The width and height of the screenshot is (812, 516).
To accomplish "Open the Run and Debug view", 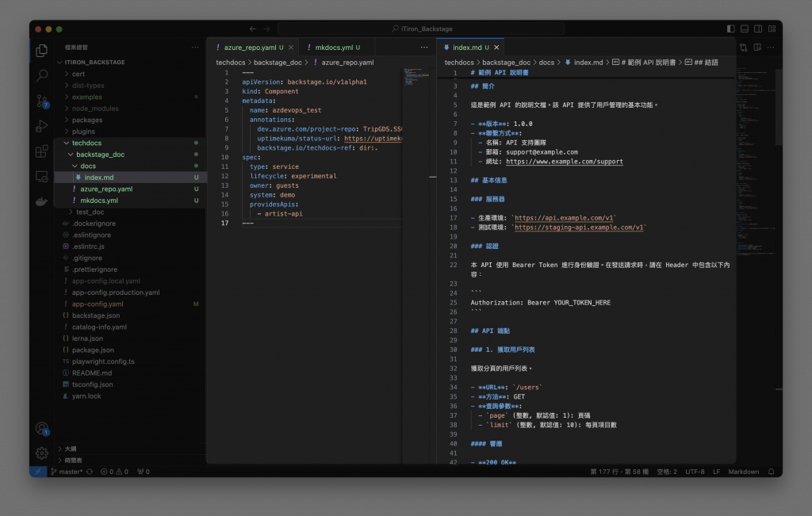I will [x=42, y=126].
